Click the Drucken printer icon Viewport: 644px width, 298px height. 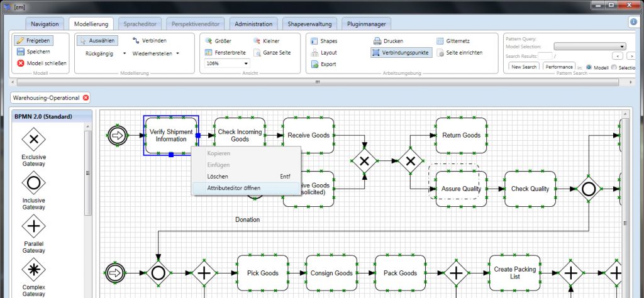tap(377, 41)
